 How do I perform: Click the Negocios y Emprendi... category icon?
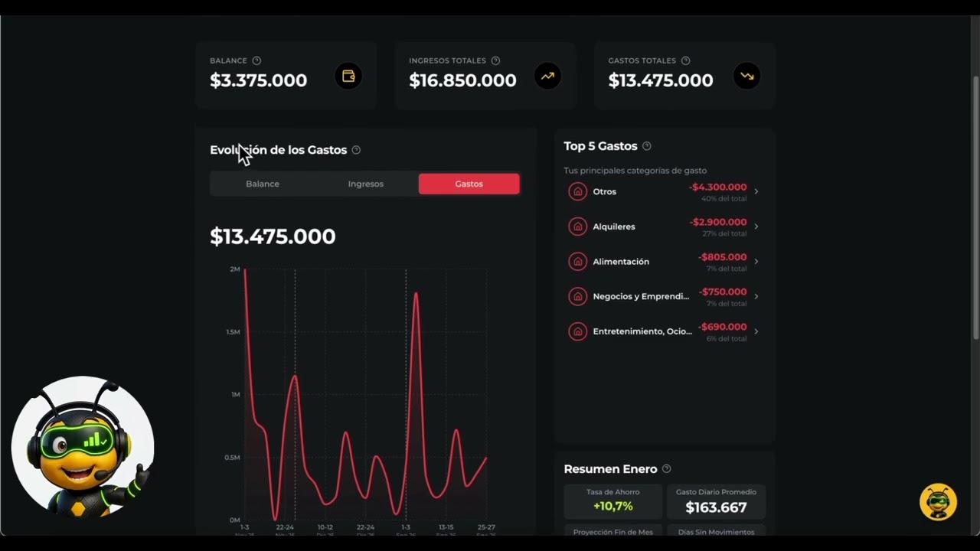pyautogui.click(x=578, y=296)
